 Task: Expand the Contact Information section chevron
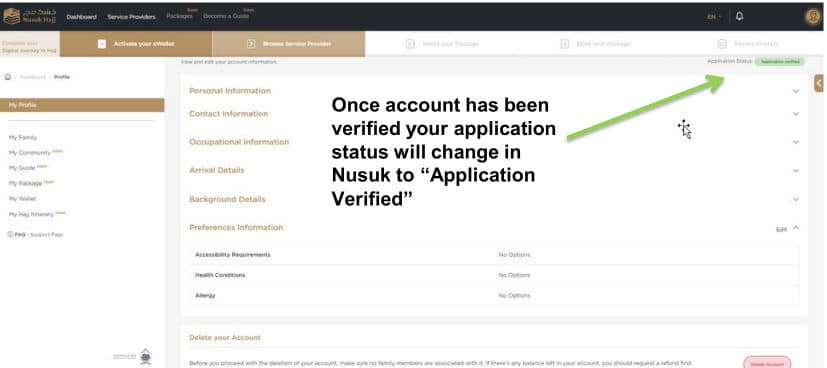(796, 114)
